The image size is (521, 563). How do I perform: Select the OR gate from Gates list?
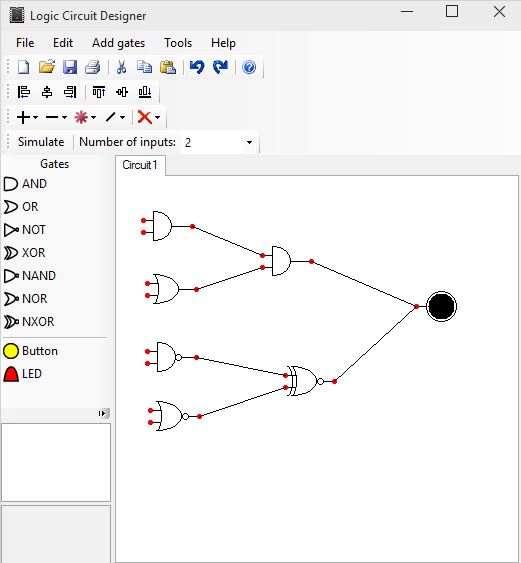click(x=21, y=207)
